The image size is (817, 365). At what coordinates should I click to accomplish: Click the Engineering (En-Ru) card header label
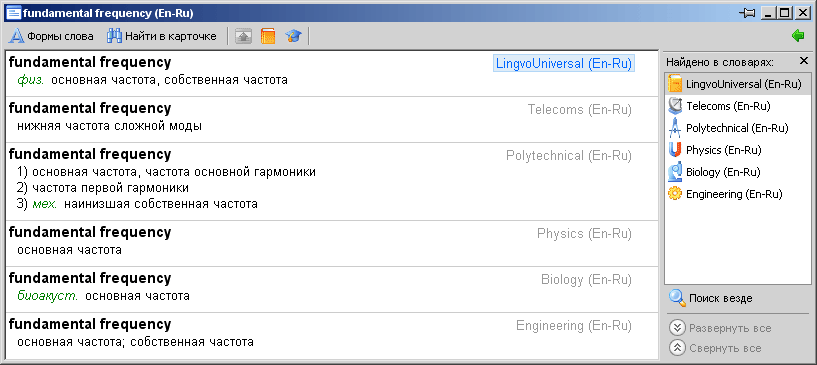tap(574, 326)
